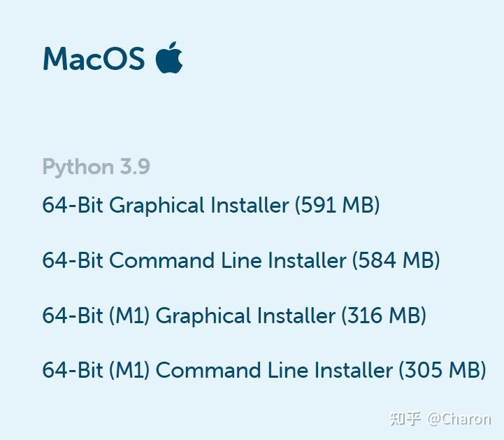The width and height of the screenshot is (504, 440).
Task: Download the 64-Bit Graphical Installer (591 MB)
Action: click(x=211, y=205)
